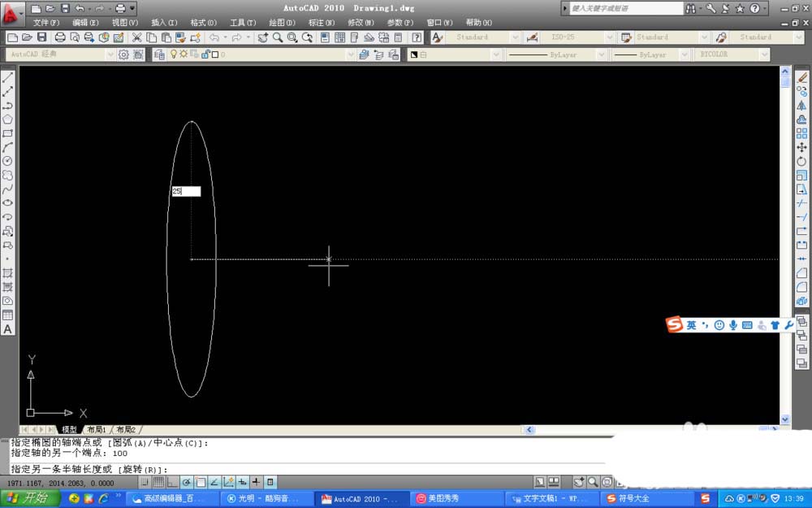Open the 绘图(D) menu
Viewport: 812px width, 508px height.
click(282, 23)
